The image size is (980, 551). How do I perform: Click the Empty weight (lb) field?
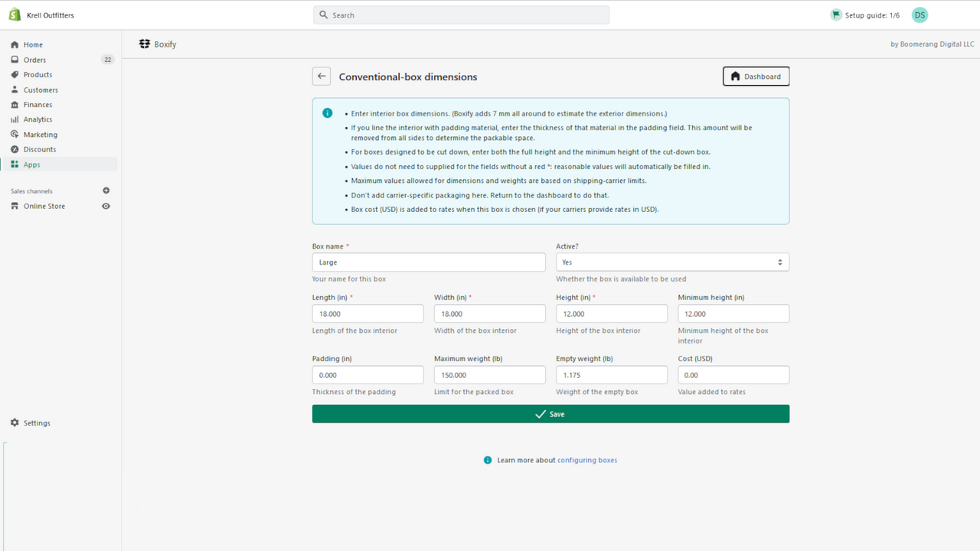tap(612, 375)
